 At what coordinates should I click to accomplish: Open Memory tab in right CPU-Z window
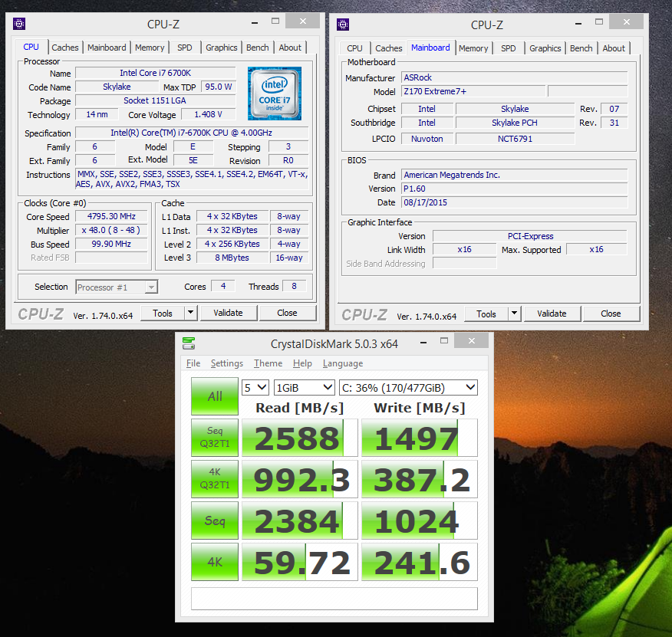pyautogui.click(x=473, y=48)
